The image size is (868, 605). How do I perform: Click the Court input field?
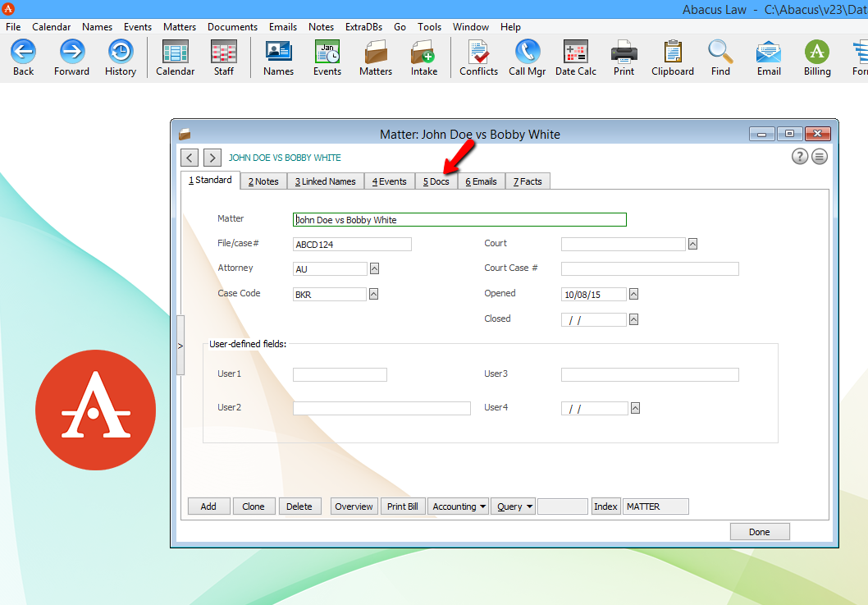point(624,245)
